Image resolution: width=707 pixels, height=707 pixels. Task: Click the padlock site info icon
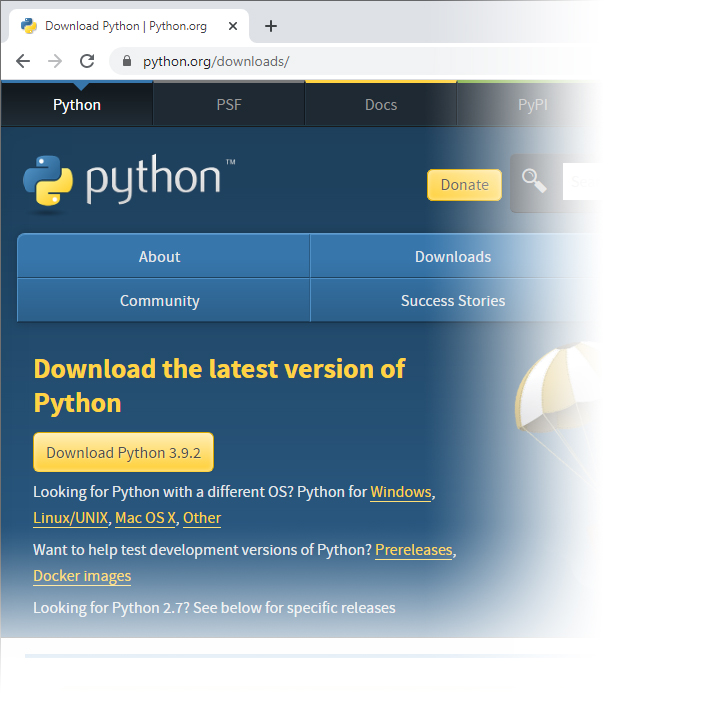(x=127, y=61)
